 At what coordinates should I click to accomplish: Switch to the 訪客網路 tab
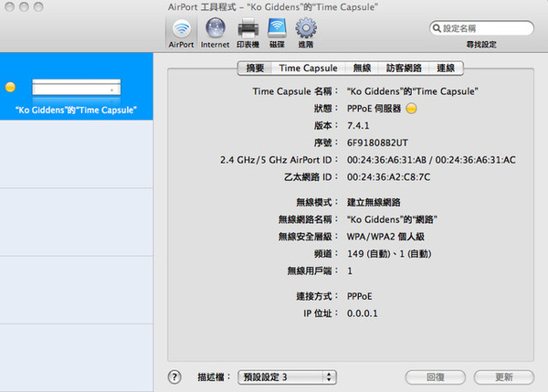(x=404, y=68)
